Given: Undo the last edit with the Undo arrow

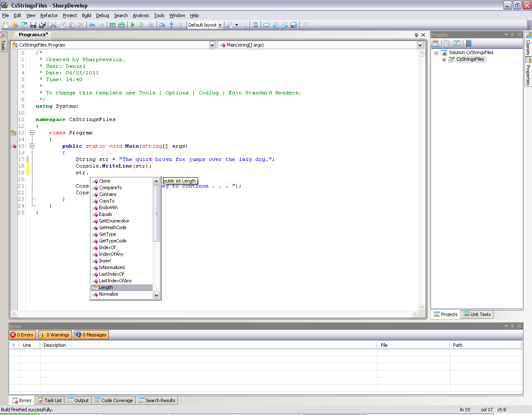Looking at the screenshot, I should [92, 25].
